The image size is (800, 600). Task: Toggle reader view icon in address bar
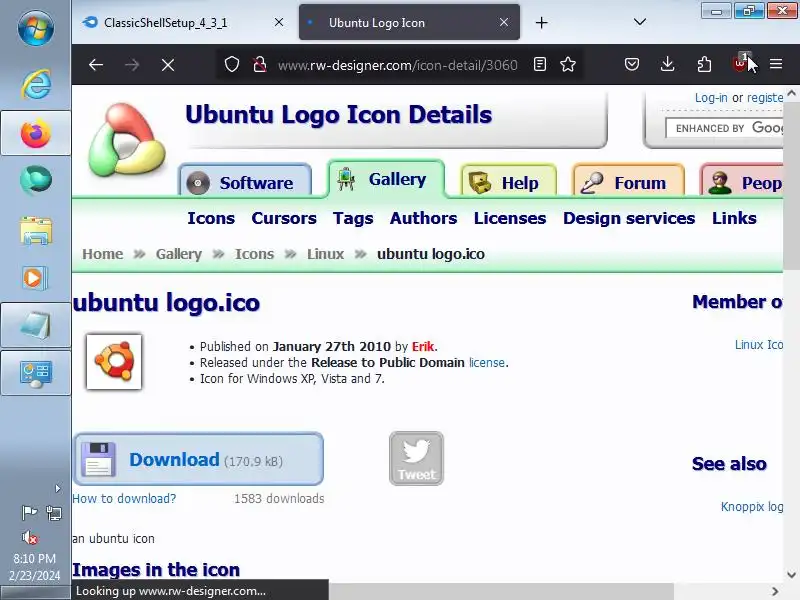540,64
